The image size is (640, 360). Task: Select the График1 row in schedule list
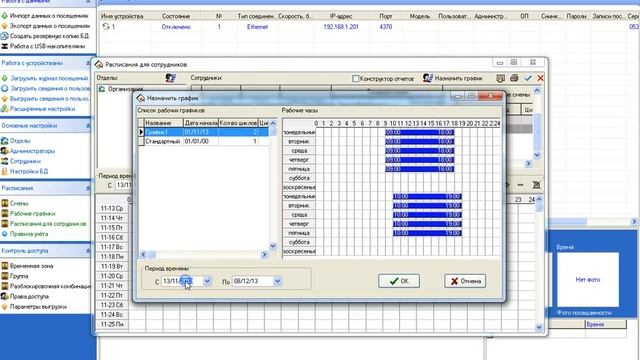tap(203, 132)
